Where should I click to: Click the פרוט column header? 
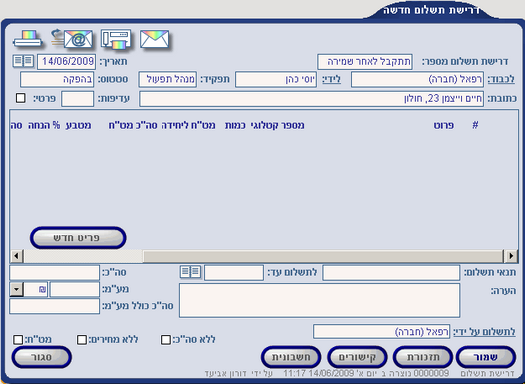[444, 125]
